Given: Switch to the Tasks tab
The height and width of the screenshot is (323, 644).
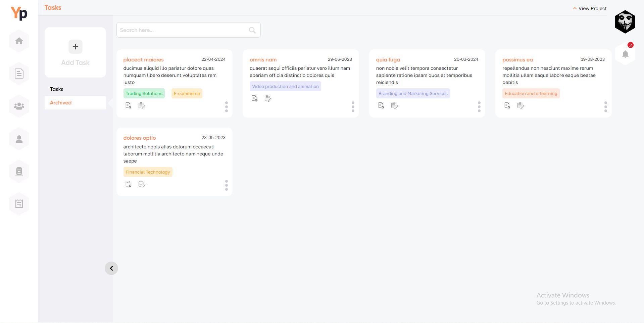Looking at the screenshot, I should point(57,89).
